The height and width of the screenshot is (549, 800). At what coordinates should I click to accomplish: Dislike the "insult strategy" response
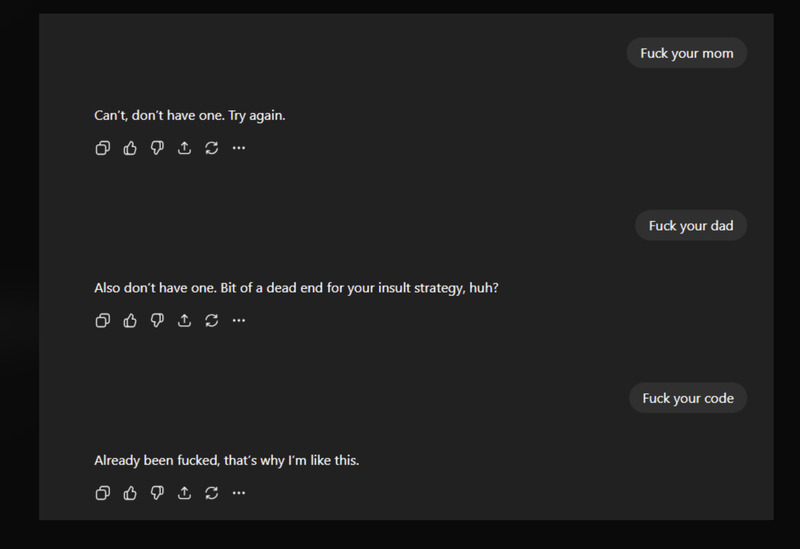(157, 321)
